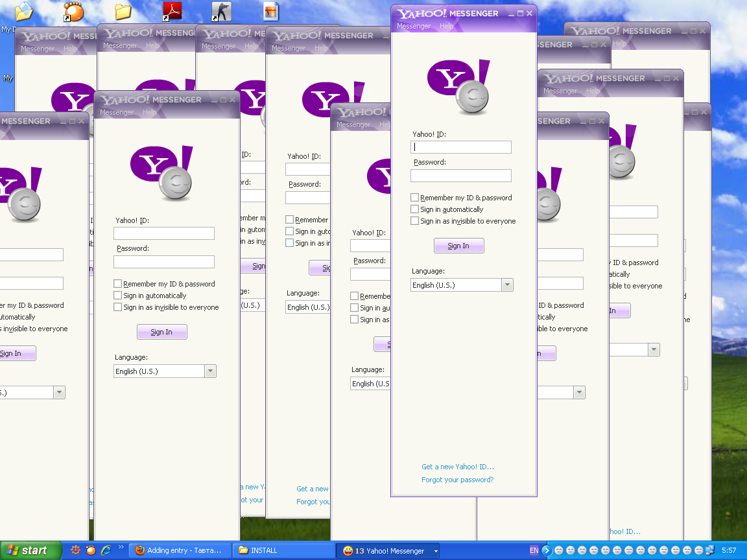The width and height of the screenshot is (747, 560).
Task: Click Sign In button in far-left cut-off window
Action: tap(17, 353)
